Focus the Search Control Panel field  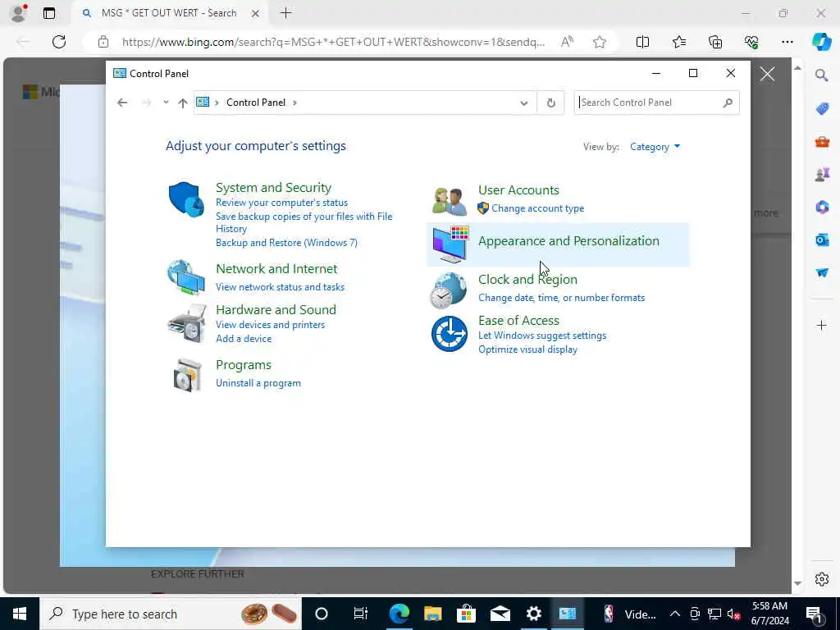657,103
